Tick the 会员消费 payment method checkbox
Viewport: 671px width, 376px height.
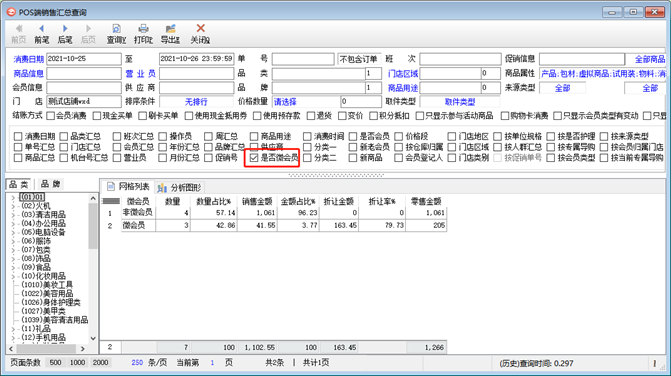[x=50, y=115]
